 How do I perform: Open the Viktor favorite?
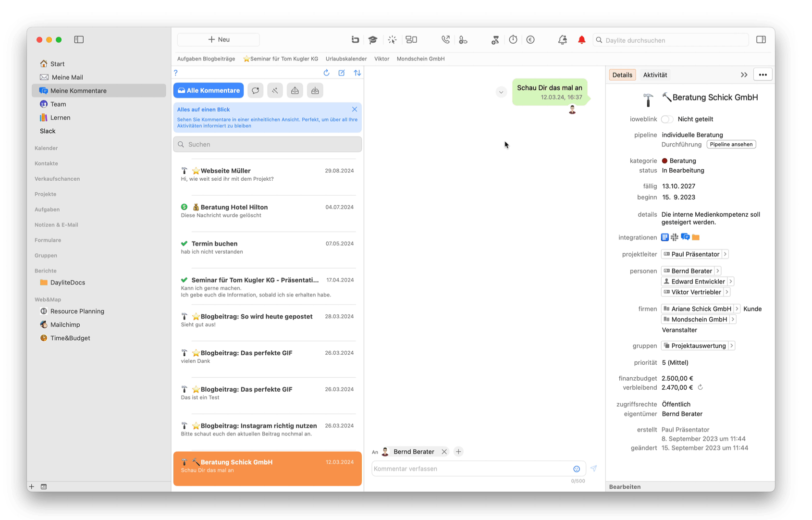(x=381, y=59)
